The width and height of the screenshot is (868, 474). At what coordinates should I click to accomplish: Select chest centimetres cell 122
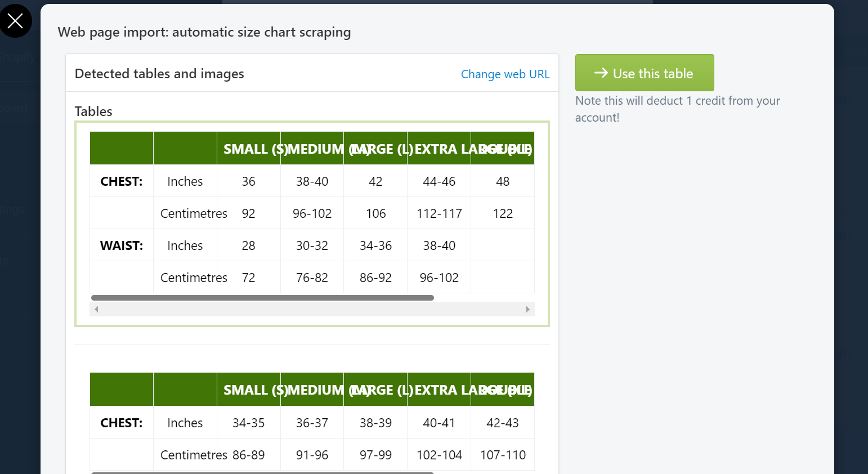pyautogui.click(x=503, y=213)
